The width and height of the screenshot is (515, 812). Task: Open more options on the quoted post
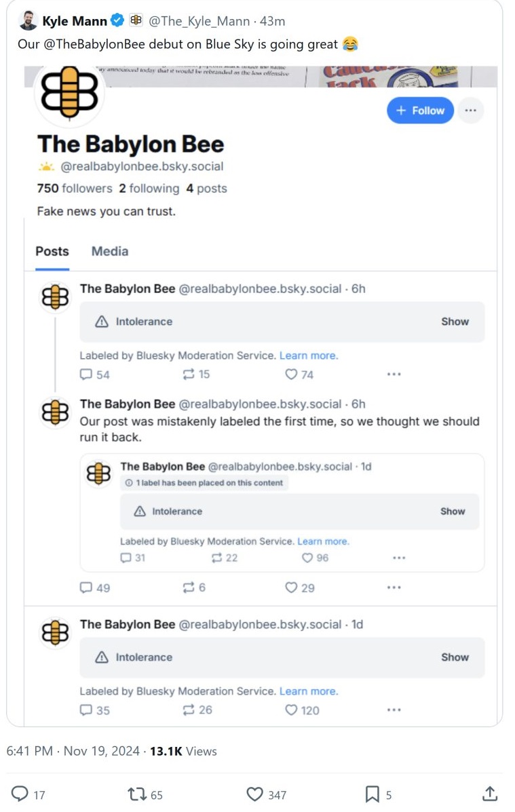point(398,558)
